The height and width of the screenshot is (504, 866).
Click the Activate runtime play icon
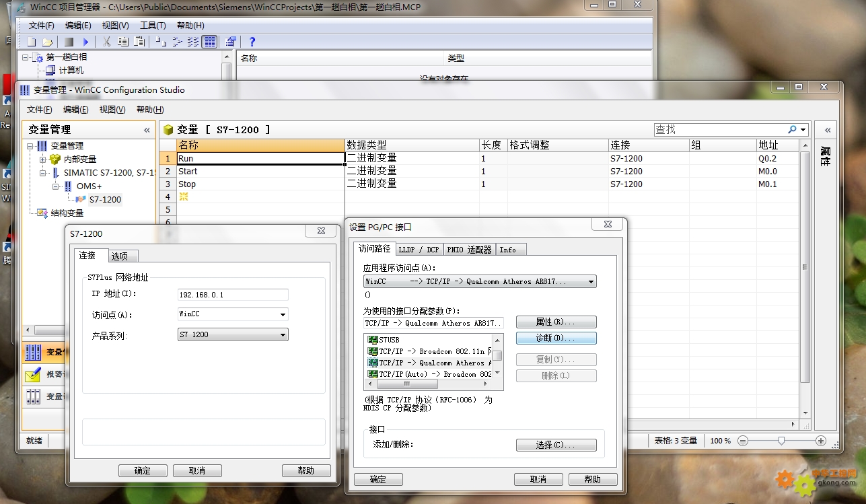point(85,42)
